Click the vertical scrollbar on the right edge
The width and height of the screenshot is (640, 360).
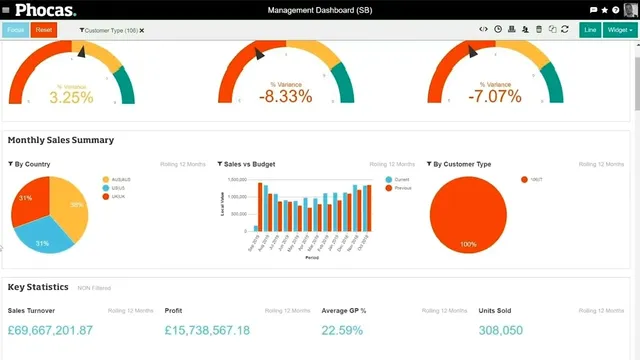pos(637,84)
